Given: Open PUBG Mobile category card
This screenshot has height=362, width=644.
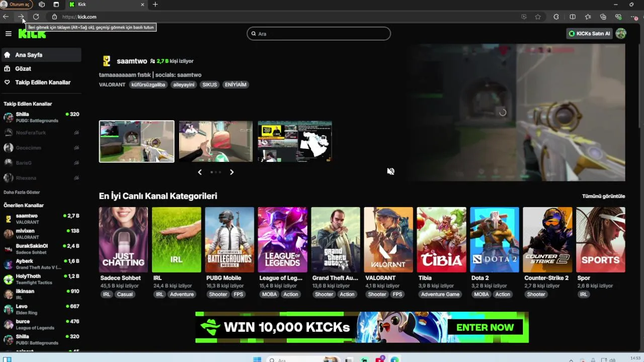Looking at the screenshot, I should pyautogui.click(x=229, y=240).
